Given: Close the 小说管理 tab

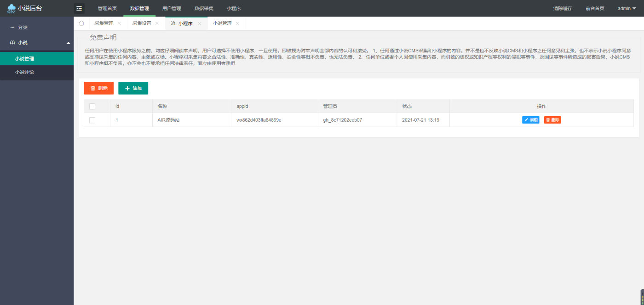Looking at the screenshot, I should pos(237,23).
